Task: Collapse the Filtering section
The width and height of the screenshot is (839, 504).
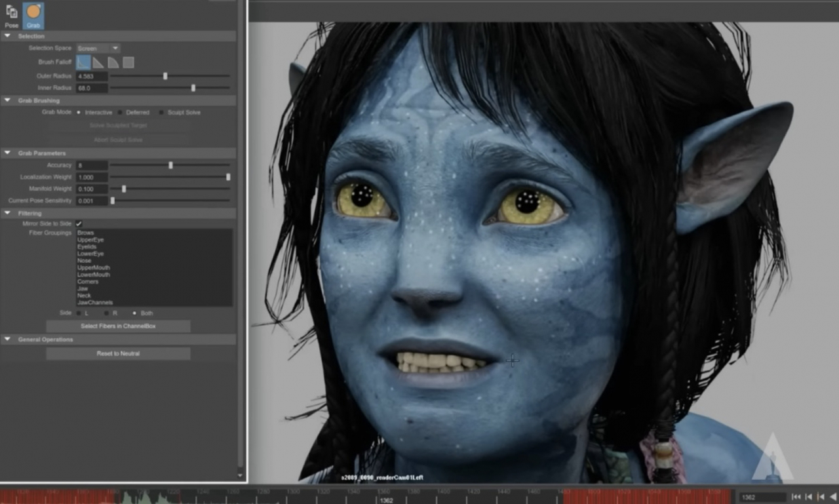Action: pos(7,213)
